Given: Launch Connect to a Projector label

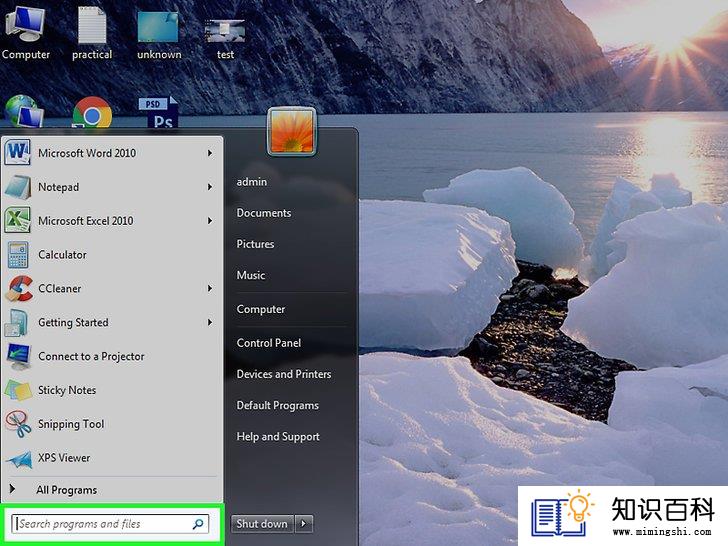Looking at the screenshot, I should 91,357.
